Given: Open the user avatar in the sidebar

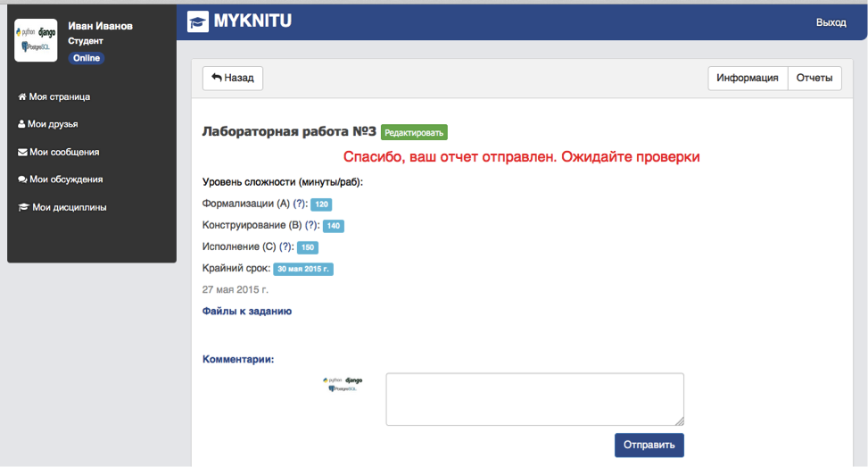Looking at the screenshot, I should [36, 40].
